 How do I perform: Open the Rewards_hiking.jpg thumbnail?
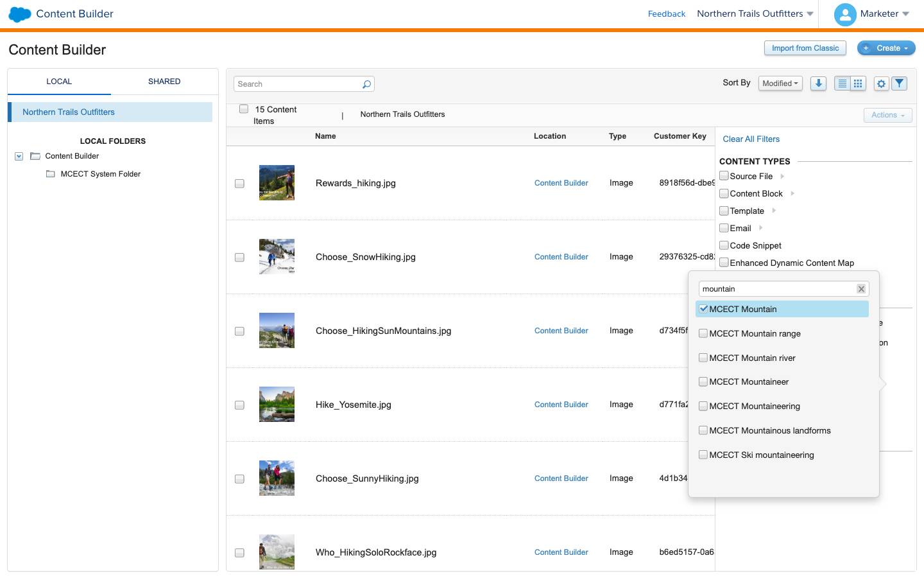[x=277, y=183]
